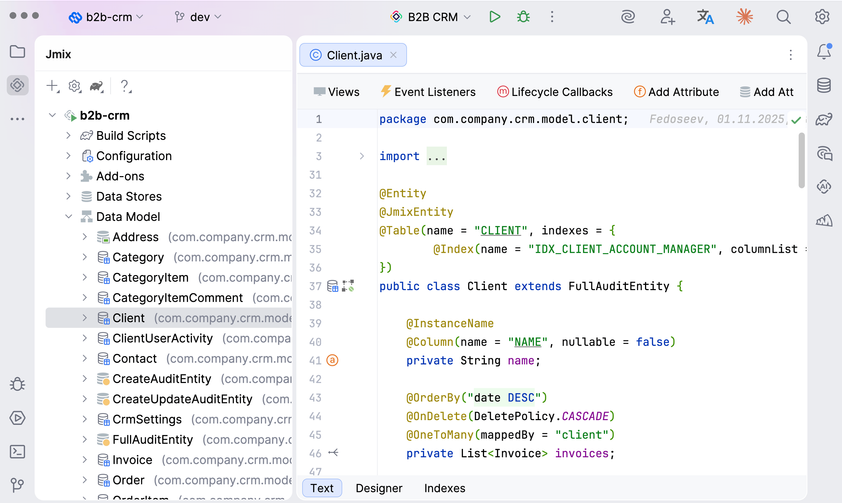This screenshot has width=842, height=503.
Task: Click the green Run button
Action: pyautogui.click(x=494, y=17)
